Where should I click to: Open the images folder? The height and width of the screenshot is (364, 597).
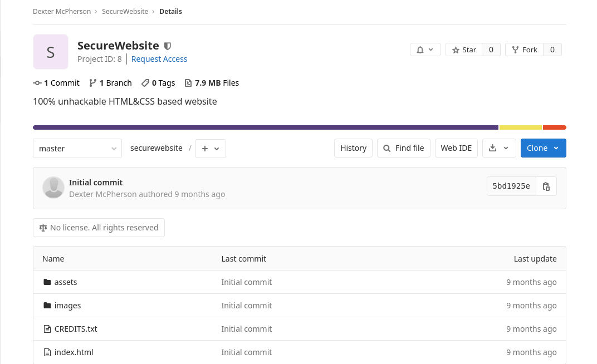[67, 306]
